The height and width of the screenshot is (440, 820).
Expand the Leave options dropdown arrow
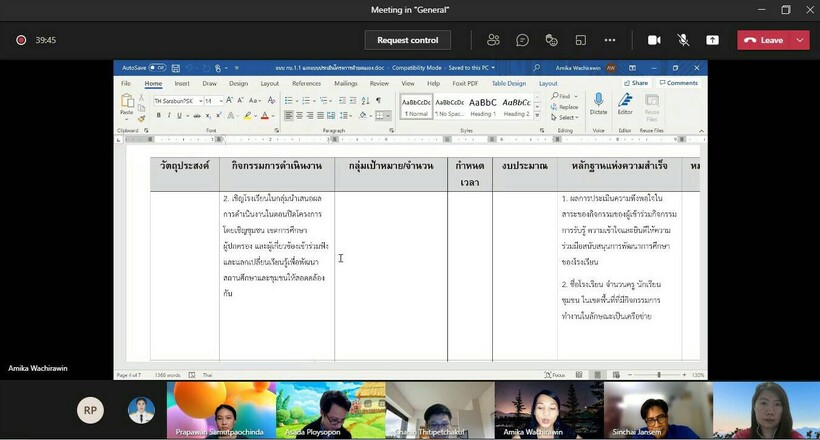point(800,40)
